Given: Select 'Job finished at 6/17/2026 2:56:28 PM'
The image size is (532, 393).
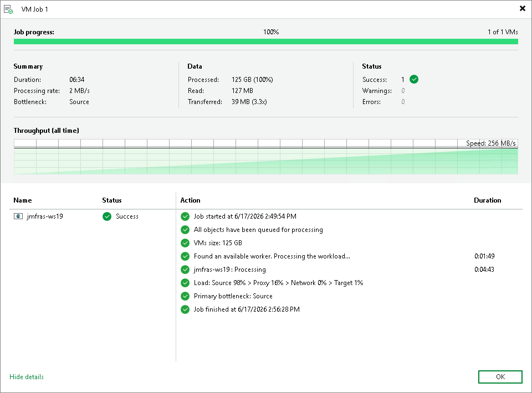Looking at the screenshot, I should coord(247,309).
